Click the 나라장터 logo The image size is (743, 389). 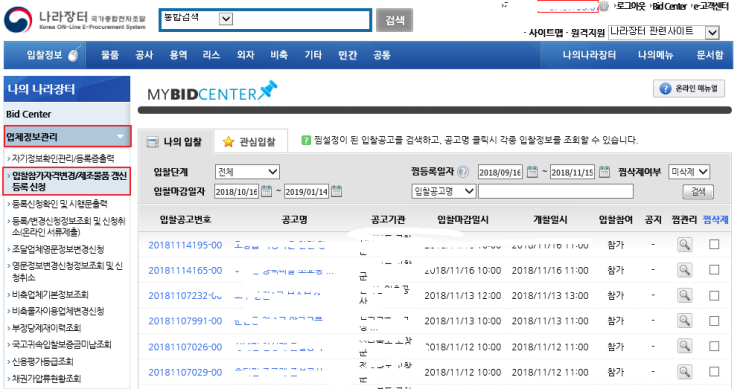coord(75,19)
